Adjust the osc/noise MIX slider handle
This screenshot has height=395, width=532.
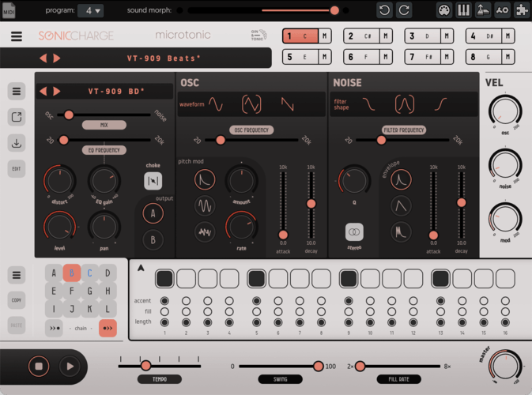tap(69, 115)
